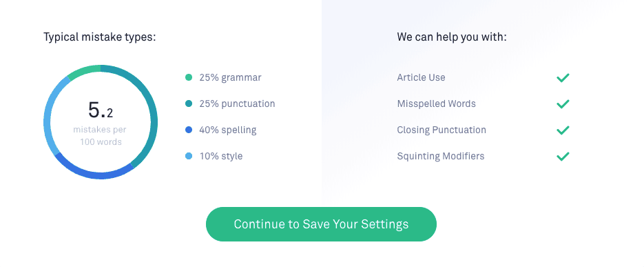The image size is (644, 267).
Task: Click the green checkmark beside Article Use
Action: (x=563, y=78)
